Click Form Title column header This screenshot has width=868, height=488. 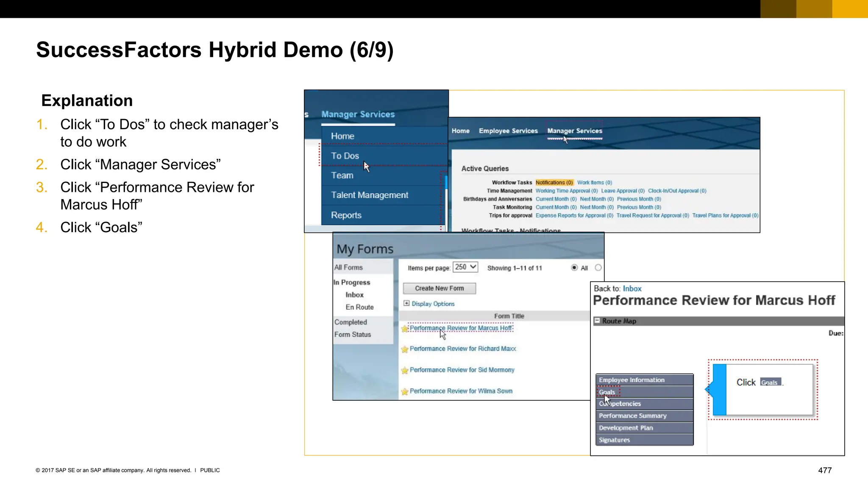point(509,316)
